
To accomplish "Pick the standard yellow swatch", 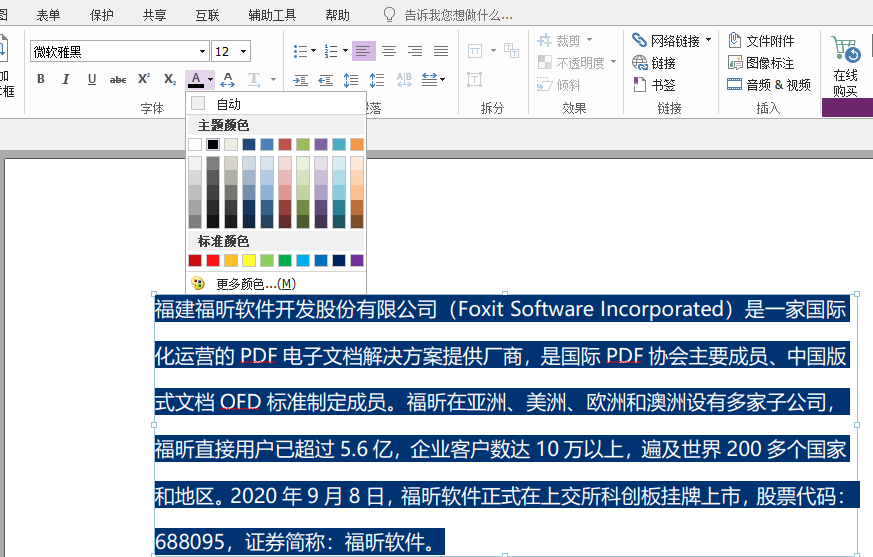I will (x=249, y=260).
